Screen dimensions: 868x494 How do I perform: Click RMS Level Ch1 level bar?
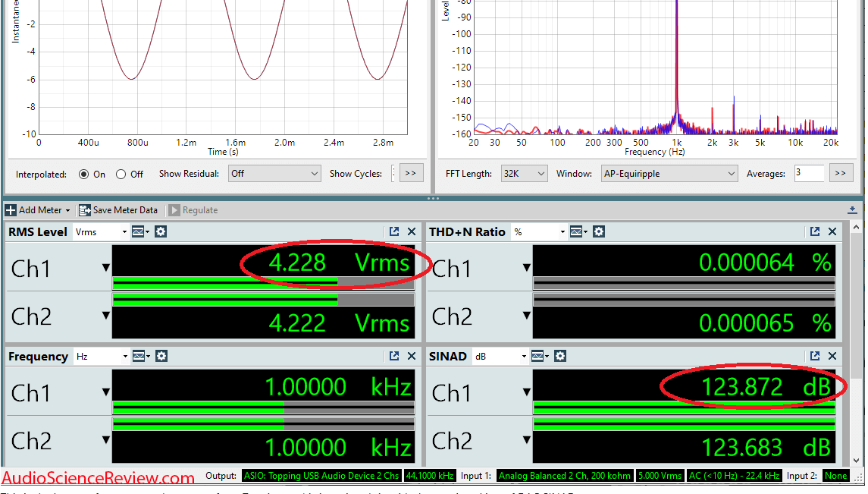(x=264, y=282)
